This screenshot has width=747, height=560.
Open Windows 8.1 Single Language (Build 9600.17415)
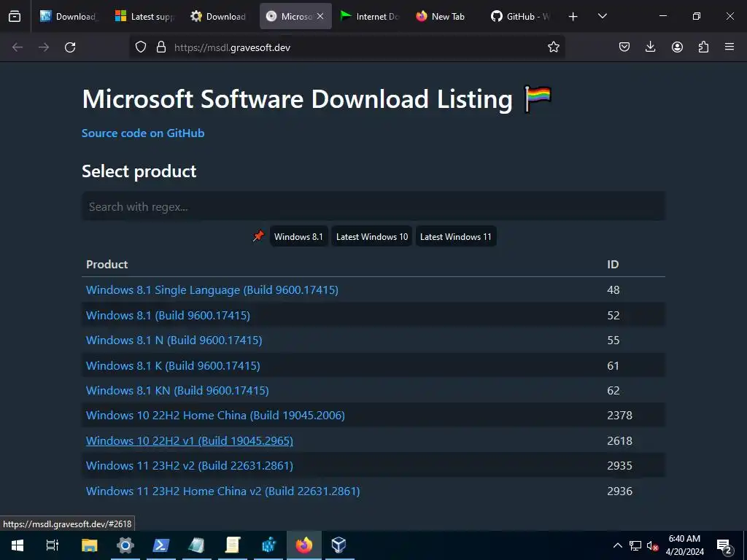point(212,290)
